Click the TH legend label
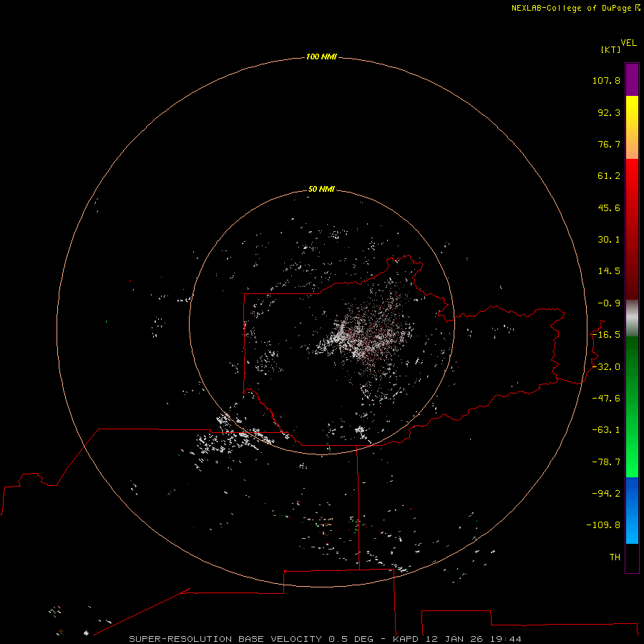This screenshot has height=644, width=644. point(615,557)
